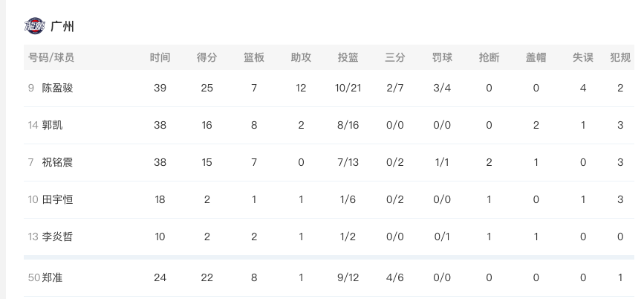This screenshot has width=644, height=299.
Task: Click the 三分 column header
Action: (x=394, y=57)
